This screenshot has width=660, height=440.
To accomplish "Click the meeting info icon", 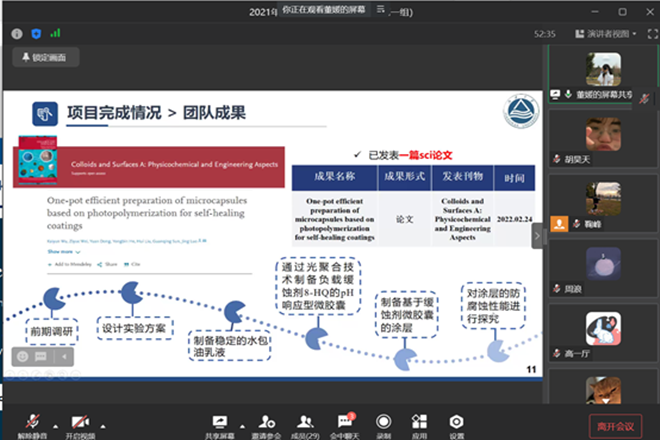I will pyautogui.click(x=17, y=33).
